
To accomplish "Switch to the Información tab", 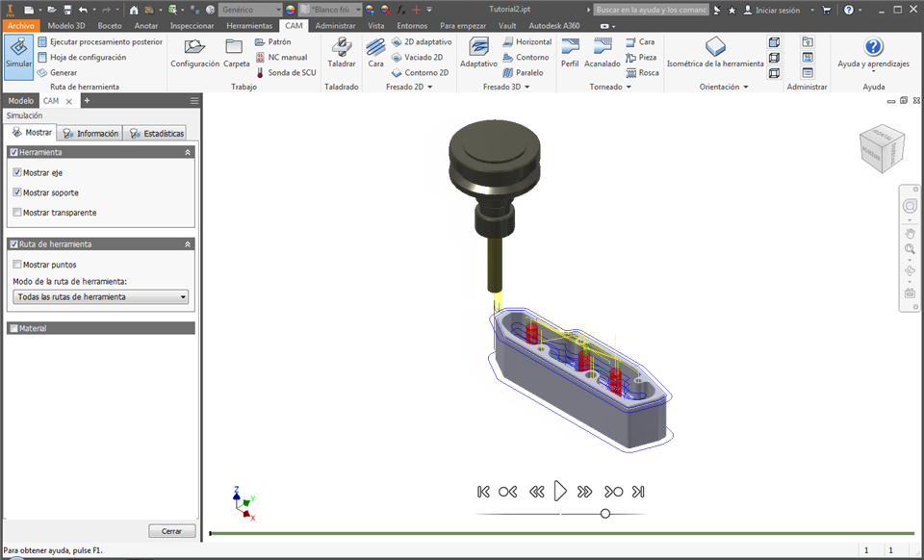I will coord(90,133).
